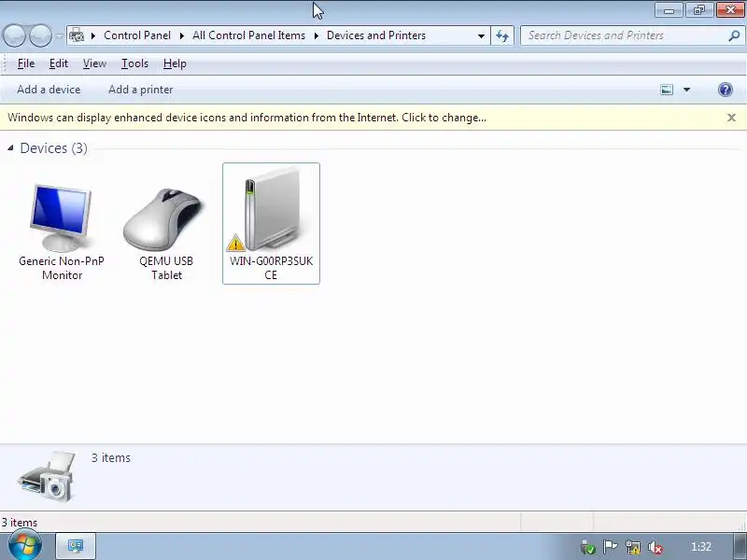Click the Safely Remove Hardware tray icon
The width and height of the screenshot is (747, 560).
pyautogui.click(x=588, y=547)
